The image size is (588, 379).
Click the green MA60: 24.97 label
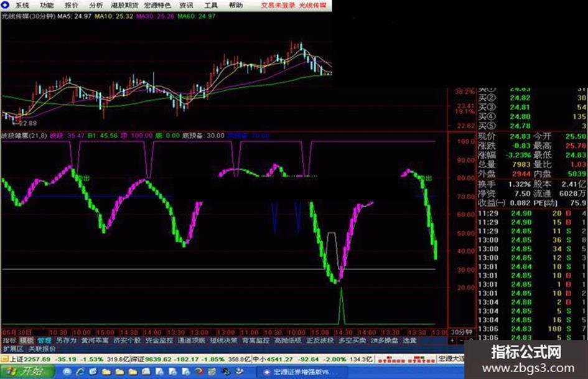[197, 16]
